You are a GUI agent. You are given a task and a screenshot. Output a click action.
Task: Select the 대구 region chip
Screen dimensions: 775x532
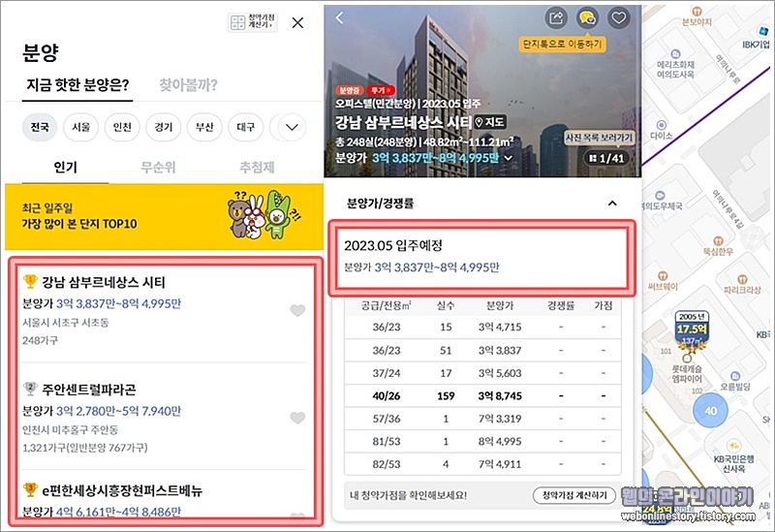246,127
